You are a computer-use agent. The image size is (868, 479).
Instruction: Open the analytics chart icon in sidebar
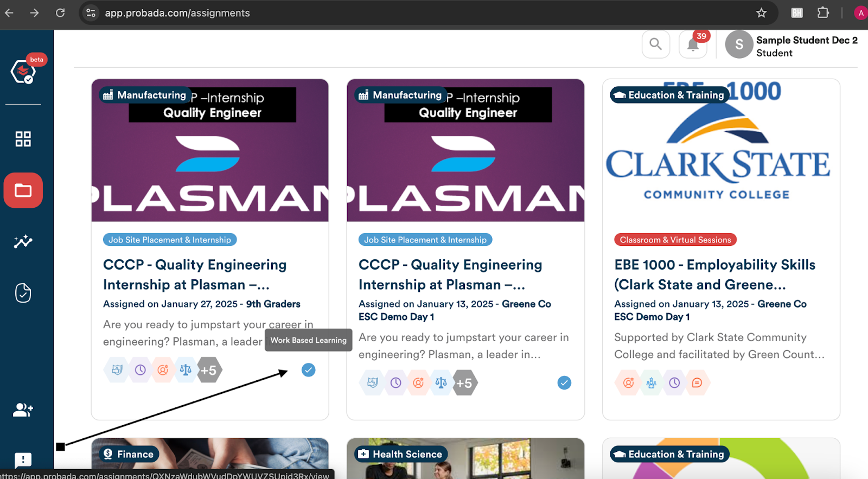23,241
